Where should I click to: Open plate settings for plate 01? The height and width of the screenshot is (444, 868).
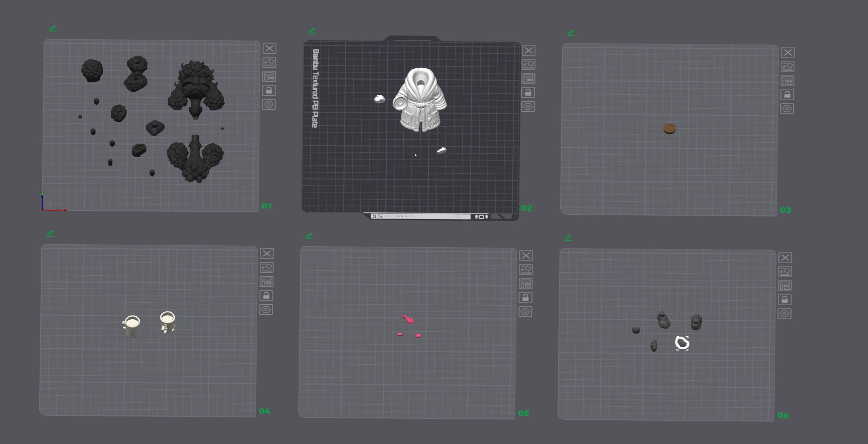269,104
